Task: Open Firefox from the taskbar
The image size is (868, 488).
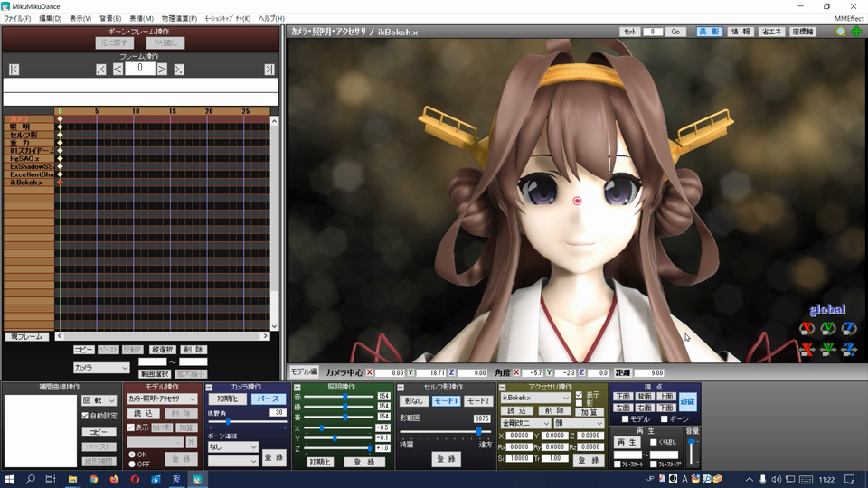Action: pyautogui.click(x=114, y=479)
